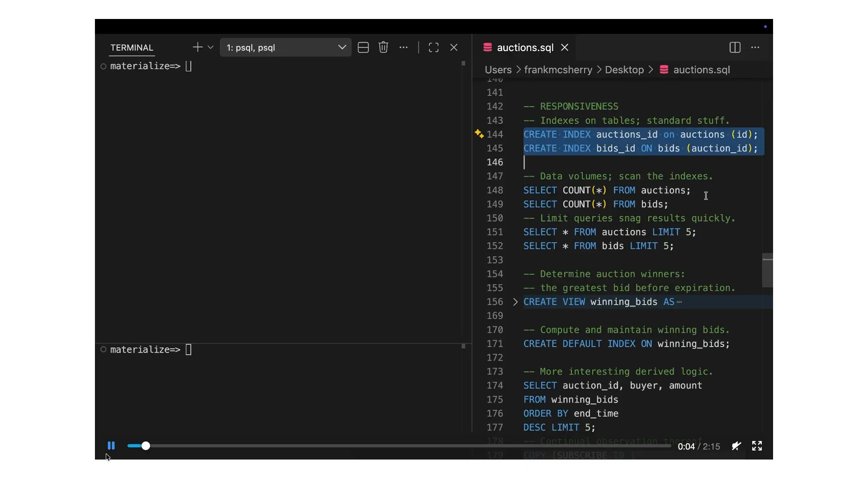Kill terminal with trash icon
868x488 pixels.
click(x=383, y=47)
